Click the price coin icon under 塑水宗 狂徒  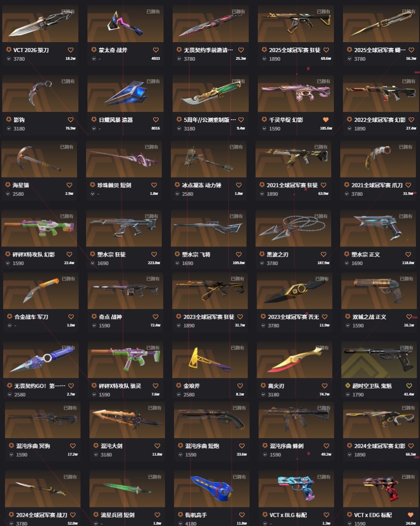92,263
